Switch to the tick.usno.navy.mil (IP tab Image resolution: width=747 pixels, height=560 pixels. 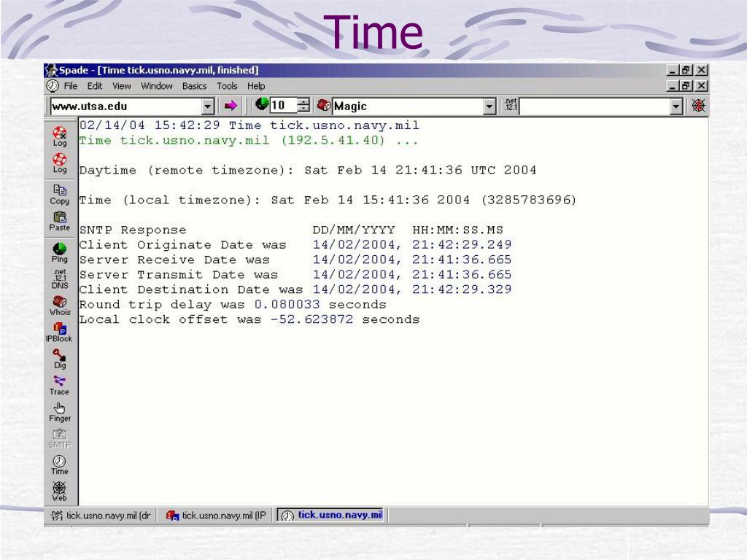click(x=216, y=516)
